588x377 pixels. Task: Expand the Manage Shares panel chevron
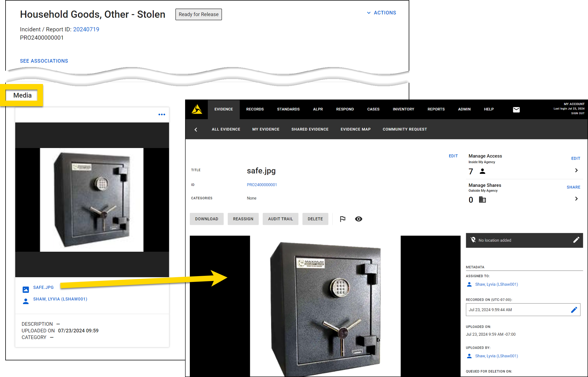[576, 198]
